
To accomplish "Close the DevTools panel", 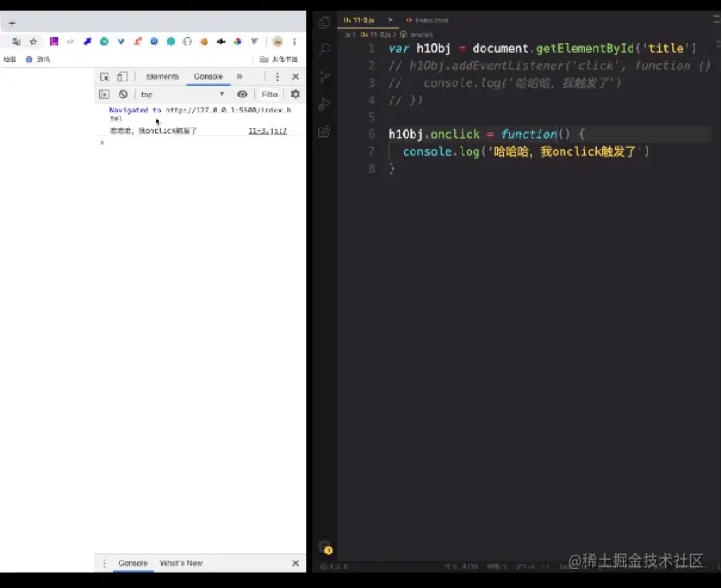I will tap(296, 76).
